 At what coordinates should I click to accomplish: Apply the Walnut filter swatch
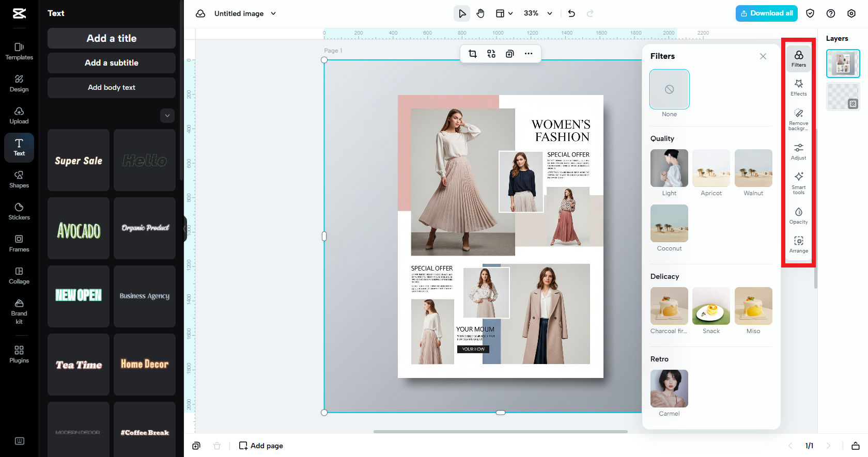click(x=753, y=168)
